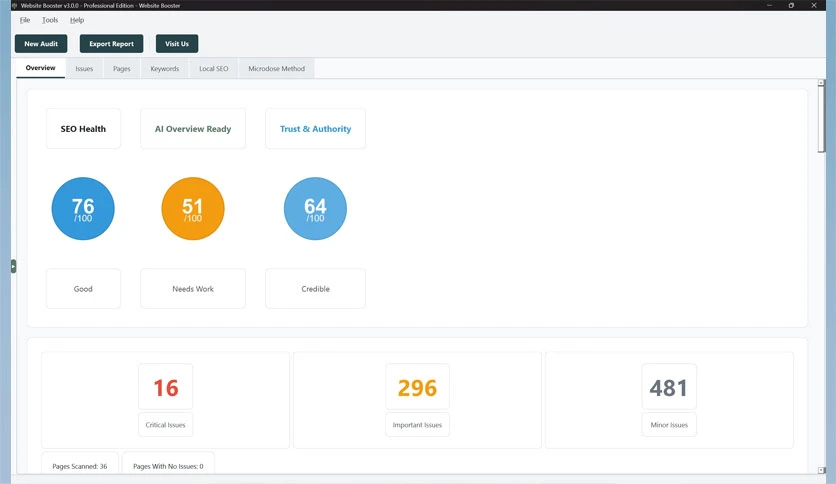This screenshot has width=836, height=484.
Task: Close the Website Booster window
Action: [814, 5]
